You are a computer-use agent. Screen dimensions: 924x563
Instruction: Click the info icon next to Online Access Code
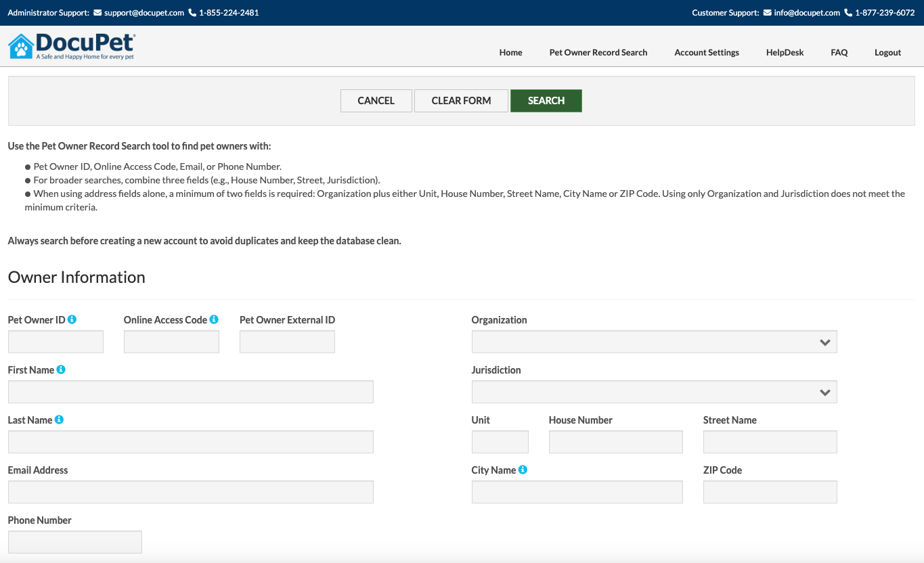(214, 319)
